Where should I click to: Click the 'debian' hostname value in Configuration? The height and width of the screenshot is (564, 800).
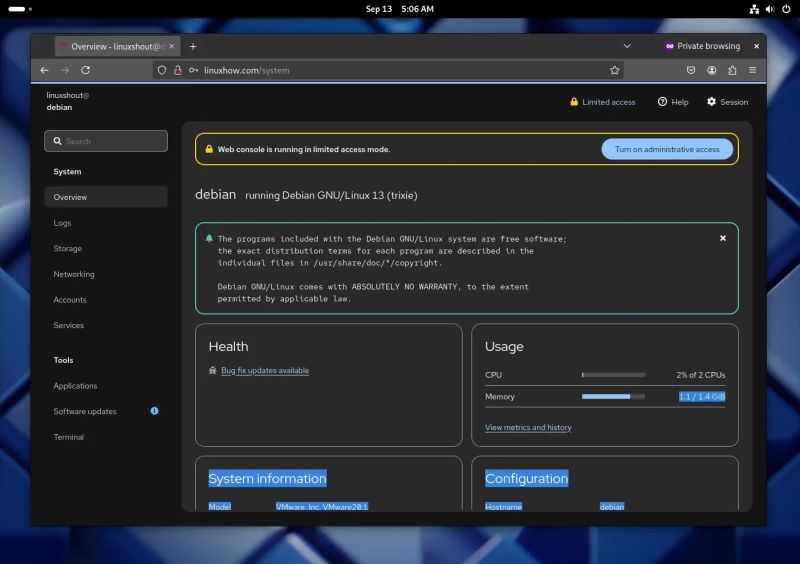(612, 506)
